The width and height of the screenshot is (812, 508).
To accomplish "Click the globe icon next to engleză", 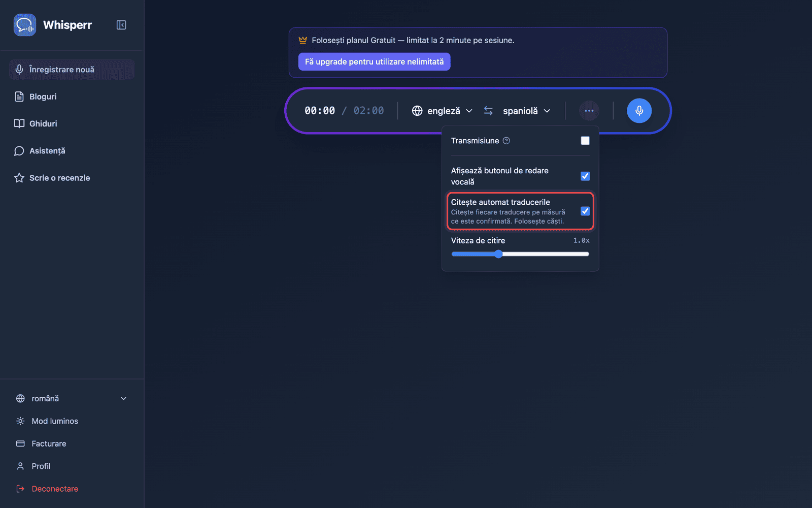I will point(417,111).
